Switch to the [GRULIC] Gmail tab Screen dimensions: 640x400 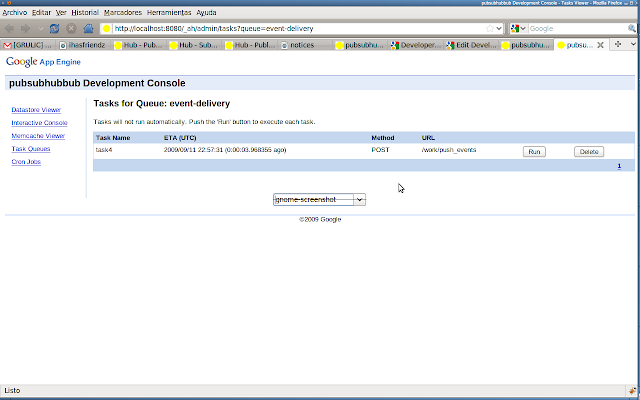coord(28,45)
